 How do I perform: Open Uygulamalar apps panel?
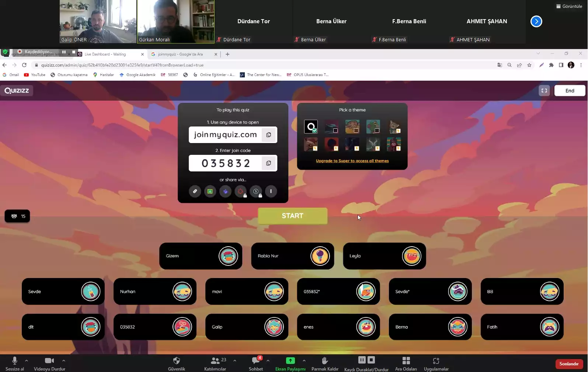436,364
